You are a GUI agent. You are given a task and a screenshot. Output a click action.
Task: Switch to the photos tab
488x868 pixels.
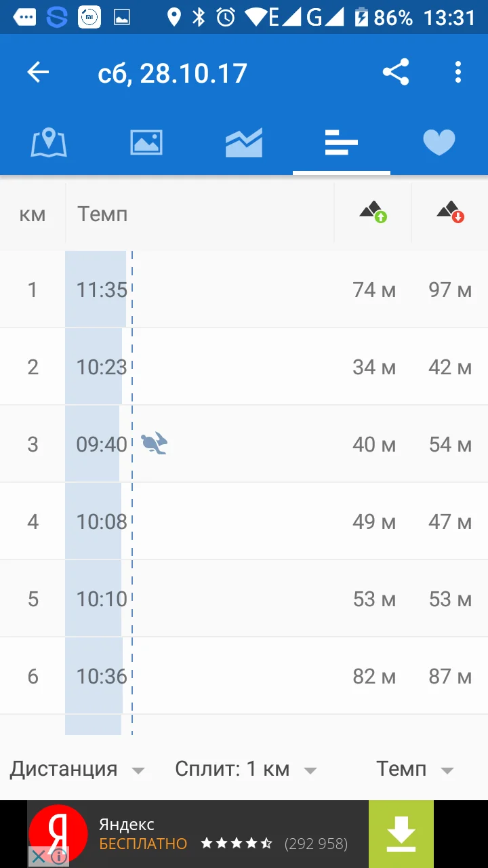146,143
